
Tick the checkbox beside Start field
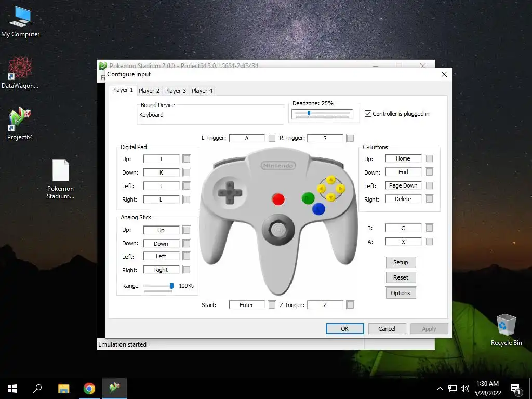[271, 304]
